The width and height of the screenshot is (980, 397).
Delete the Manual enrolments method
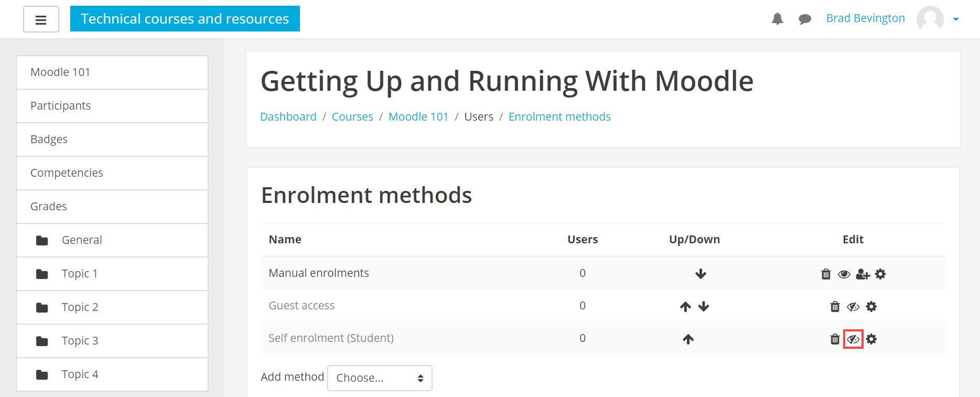coord(826,274)
